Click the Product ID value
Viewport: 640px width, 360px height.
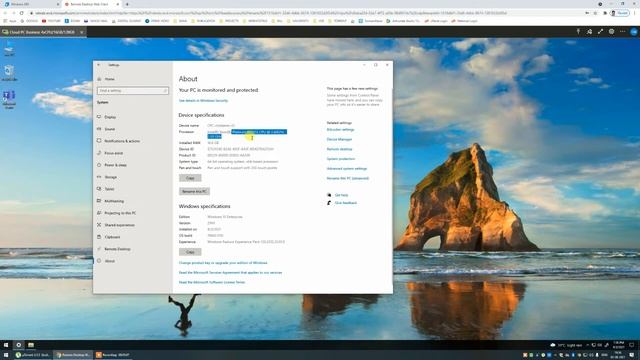229,155
